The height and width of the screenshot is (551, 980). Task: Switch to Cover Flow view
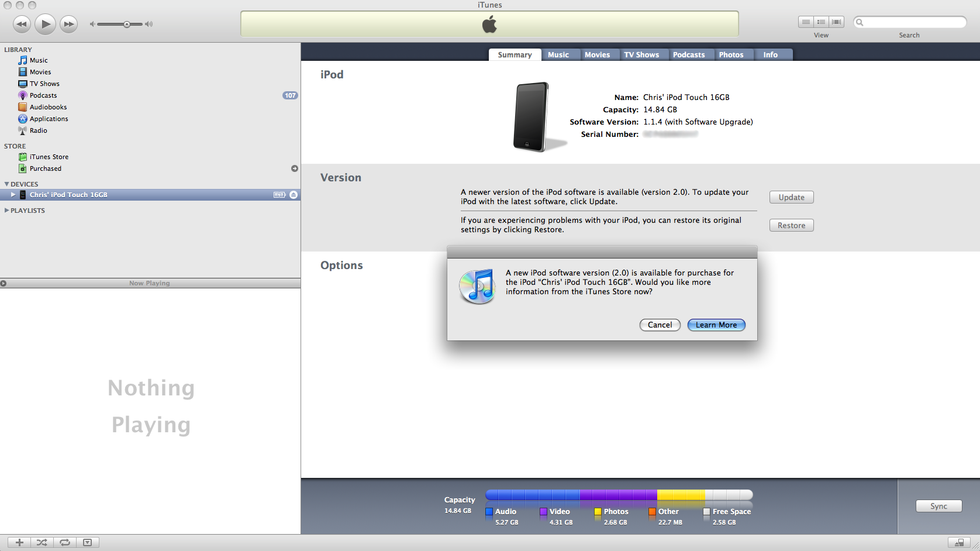click(x=837, y=22)
